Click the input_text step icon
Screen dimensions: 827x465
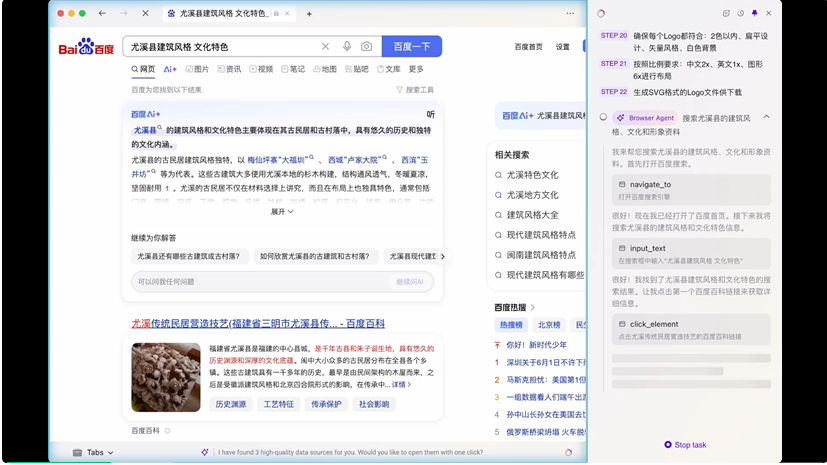pyautogui.click(x=622, y=248)
